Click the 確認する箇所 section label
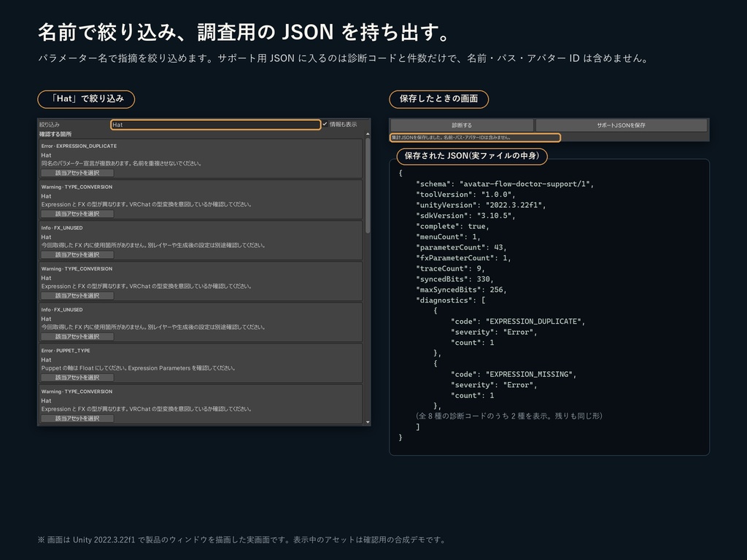The width and height of the screenshot is (747, 560). 55,134
